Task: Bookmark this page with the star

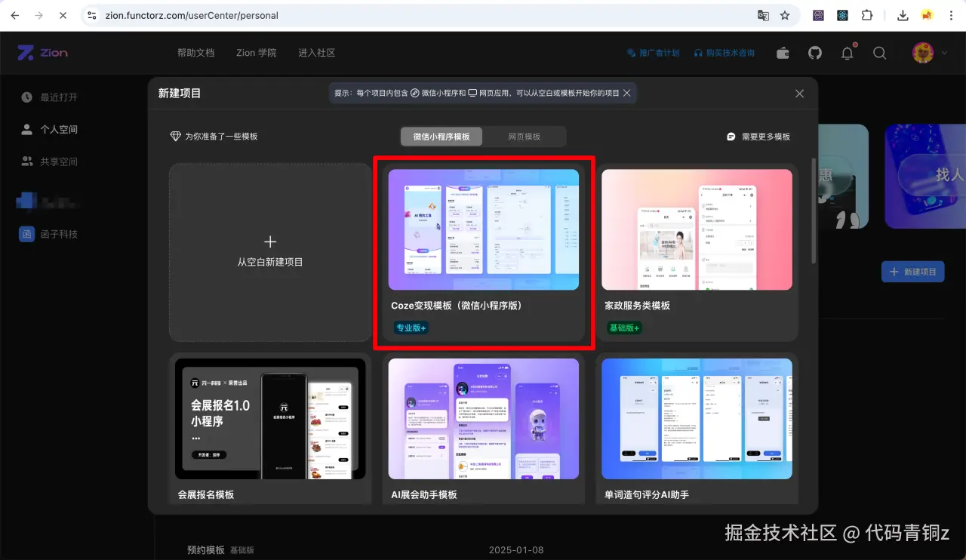Action: 785,15
